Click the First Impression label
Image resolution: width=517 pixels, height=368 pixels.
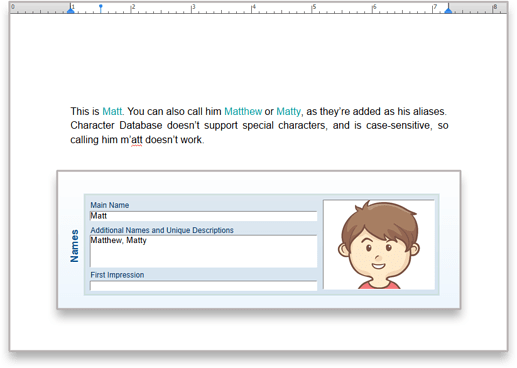(117, 275)
